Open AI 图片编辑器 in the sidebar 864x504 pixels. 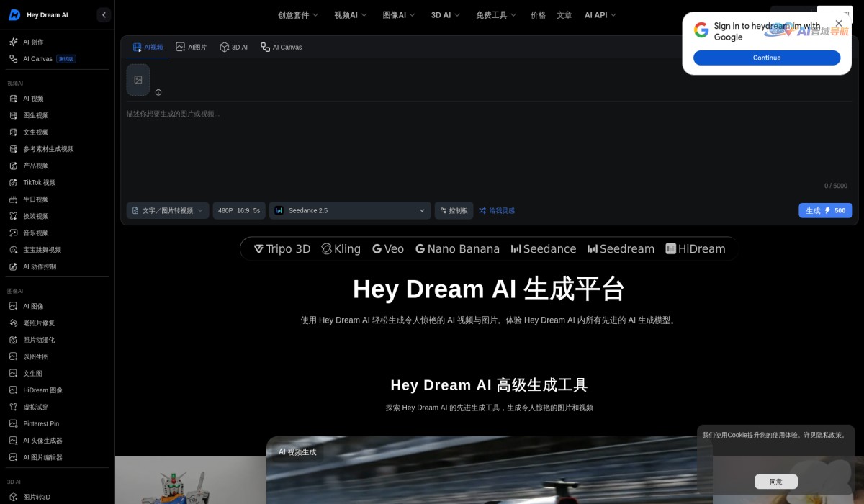click(58, 457)
